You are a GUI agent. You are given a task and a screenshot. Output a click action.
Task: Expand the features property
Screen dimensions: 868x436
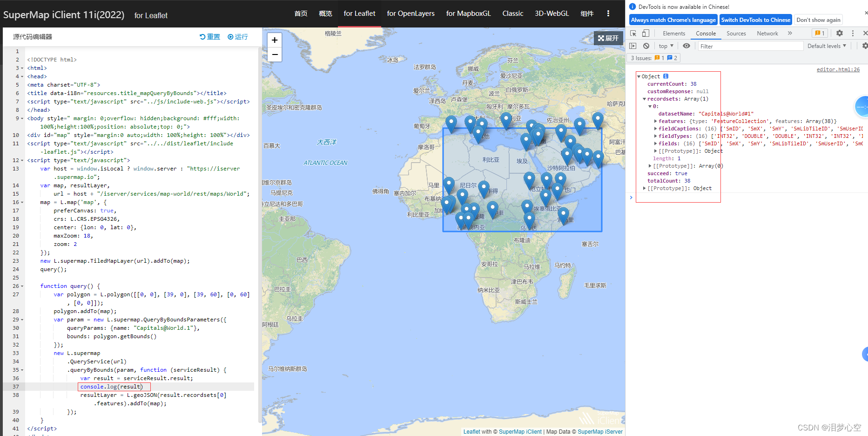[656, 121]
